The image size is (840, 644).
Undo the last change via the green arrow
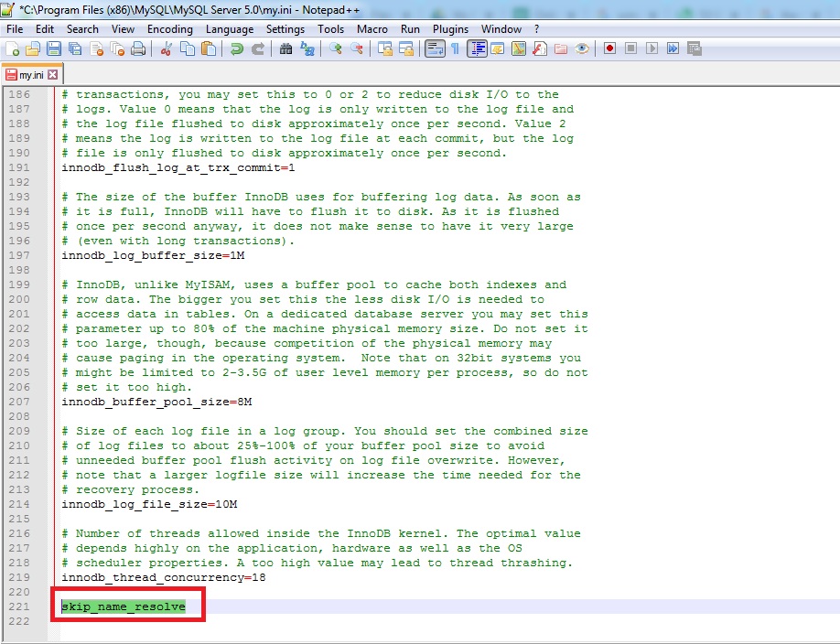[x=237, y=48]
